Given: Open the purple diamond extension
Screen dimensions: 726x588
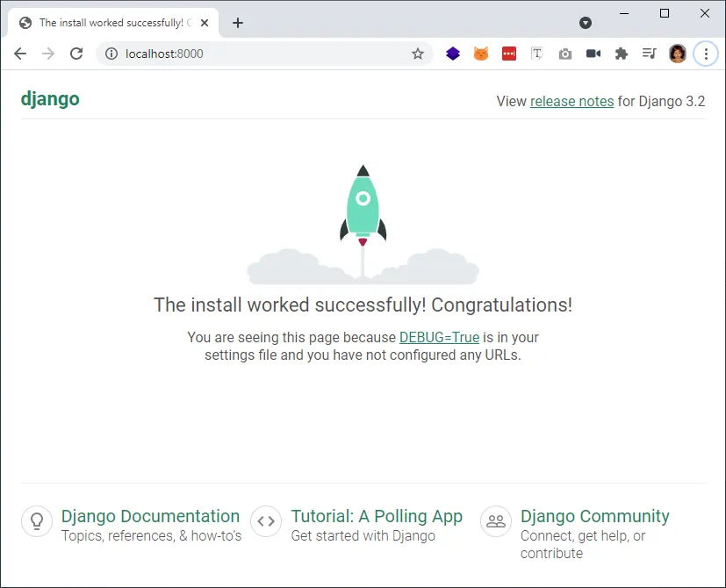Looking at the screenshot, I should [453, 54].
